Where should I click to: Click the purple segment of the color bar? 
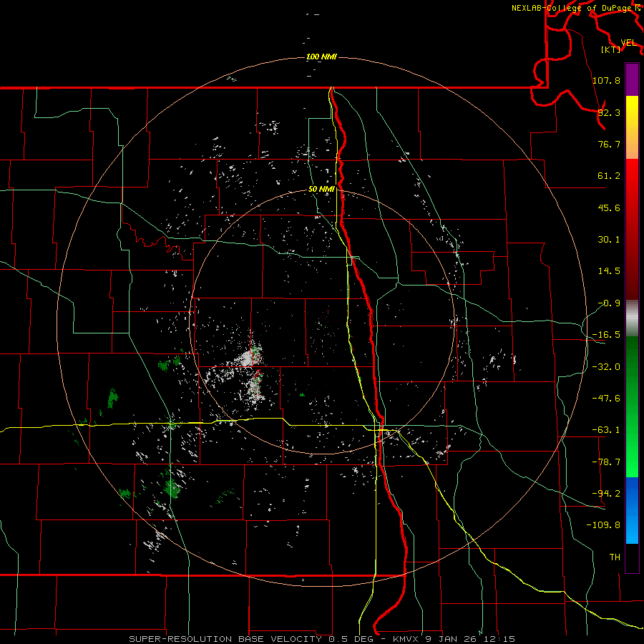pos(632,79)
